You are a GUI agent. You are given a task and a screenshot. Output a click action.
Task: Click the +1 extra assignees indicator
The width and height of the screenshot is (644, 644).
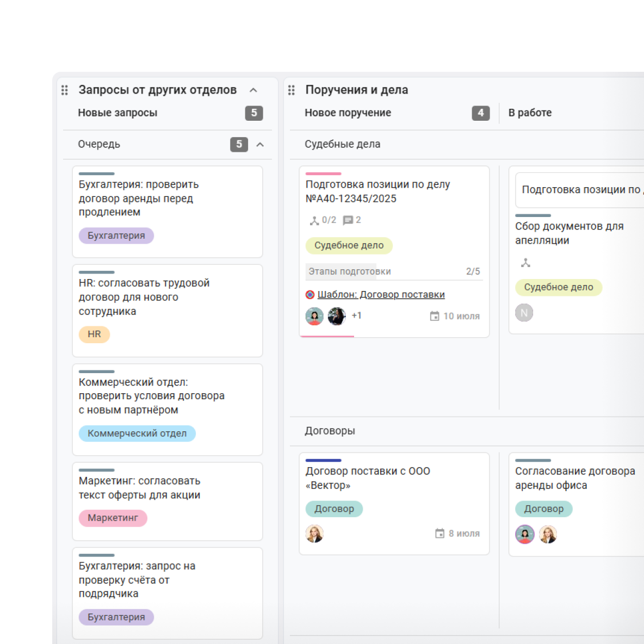[x=356, y=315]
